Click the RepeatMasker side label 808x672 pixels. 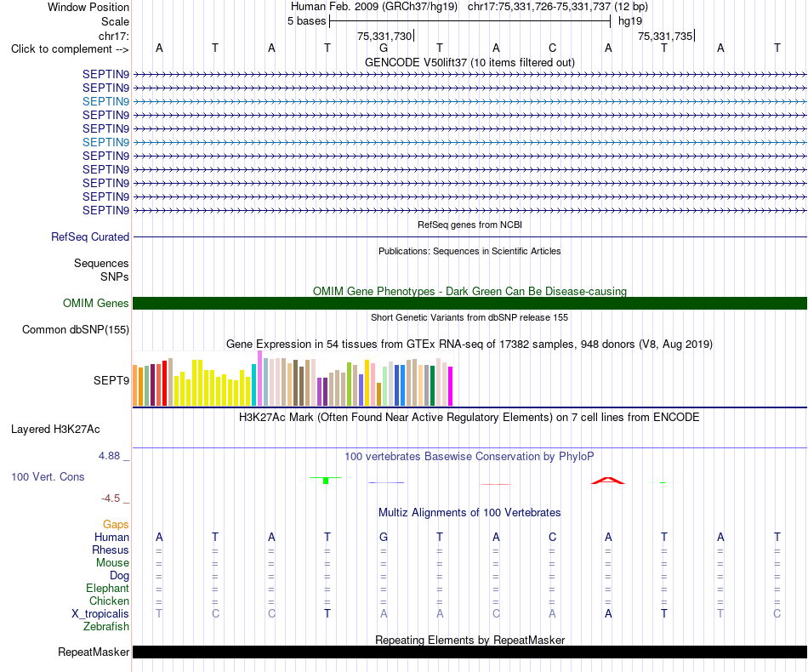(94, 652)
